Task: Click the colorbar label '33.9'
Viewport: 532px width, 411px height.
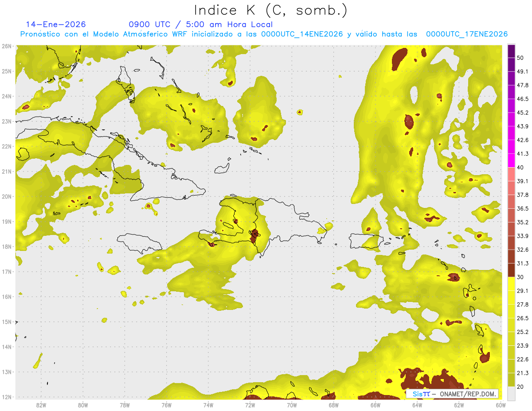Action: click(523, 236)
